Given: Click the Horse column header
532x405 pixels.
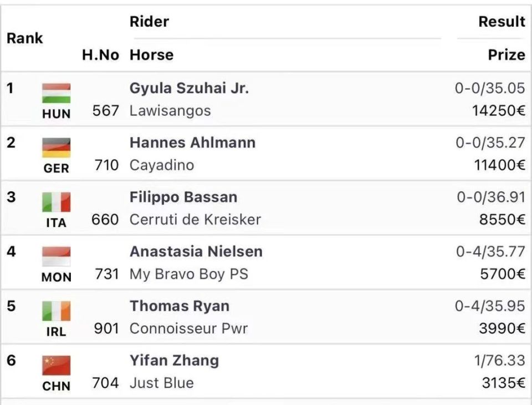Looking at the screenshot, I should point(151,55).
